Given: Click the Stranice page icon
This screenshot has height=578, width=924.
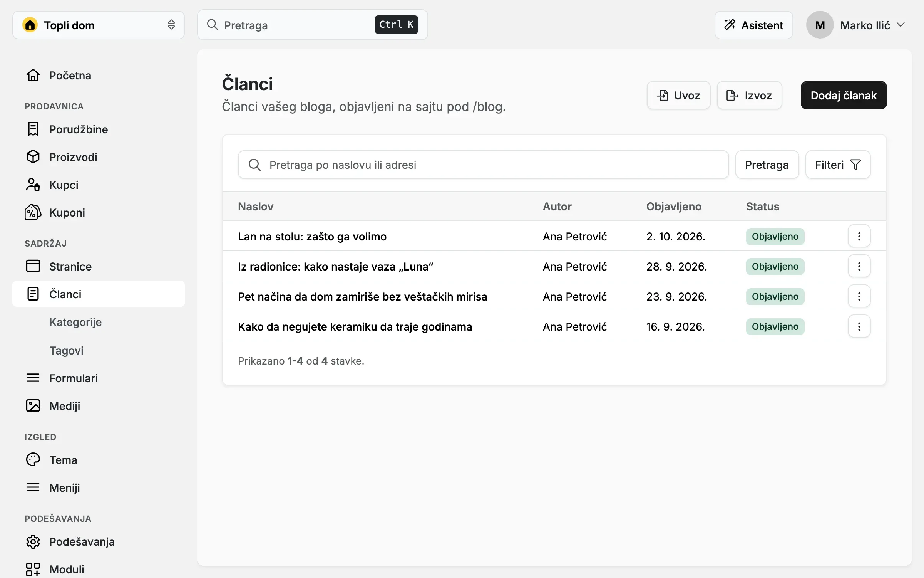Looking at the screenshot, I should [33, 266].
